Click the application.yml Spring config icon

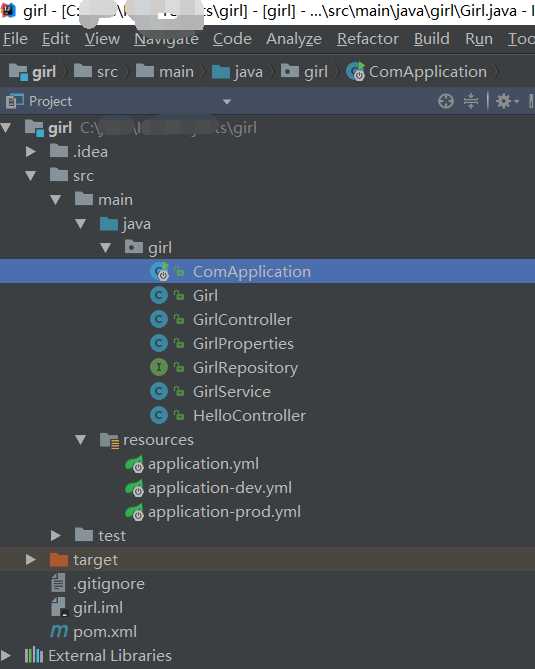coord(134,464)
